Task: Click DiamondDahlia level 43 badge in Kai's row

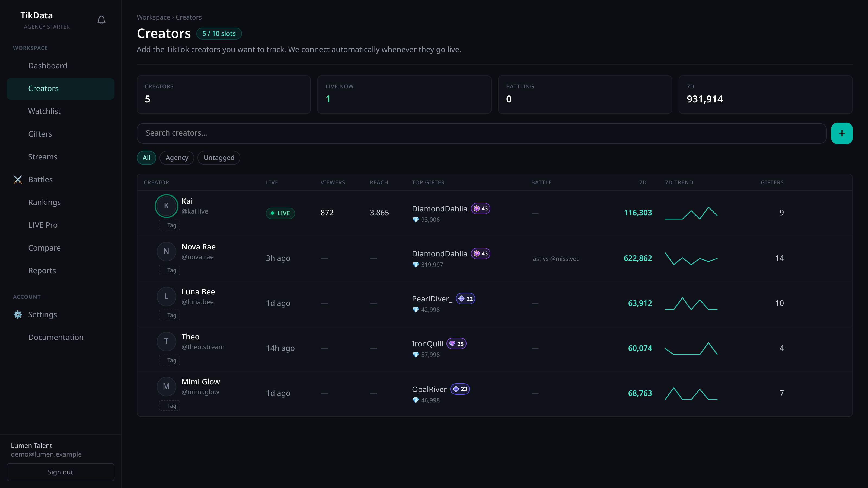Action: 480,208
